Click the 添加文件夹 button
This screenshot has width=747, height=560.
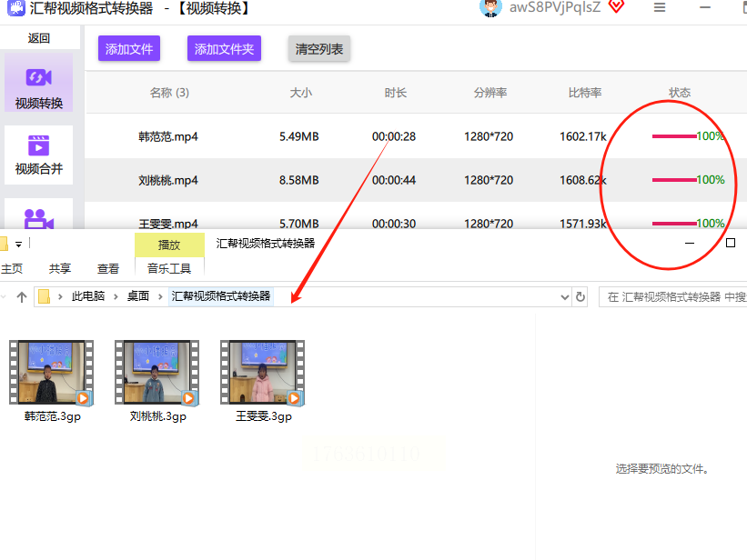[224, 49]
